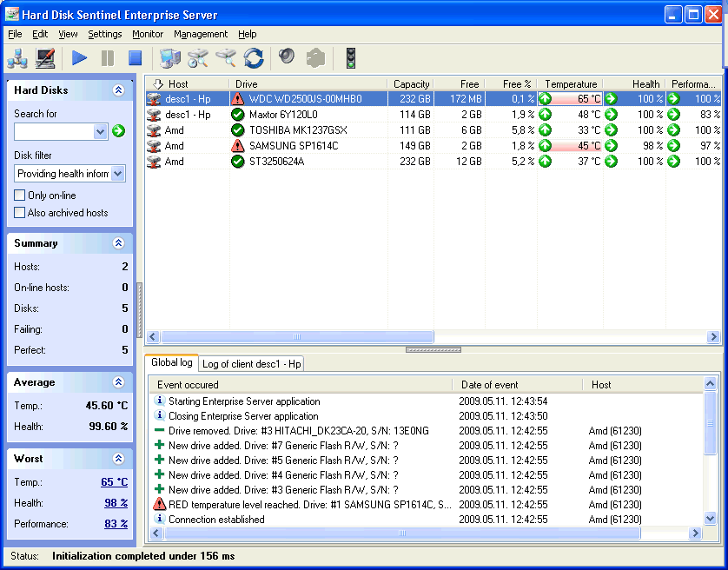
Task: Click the log horizontal scrollbar thumb
Action: coord(402,533)
